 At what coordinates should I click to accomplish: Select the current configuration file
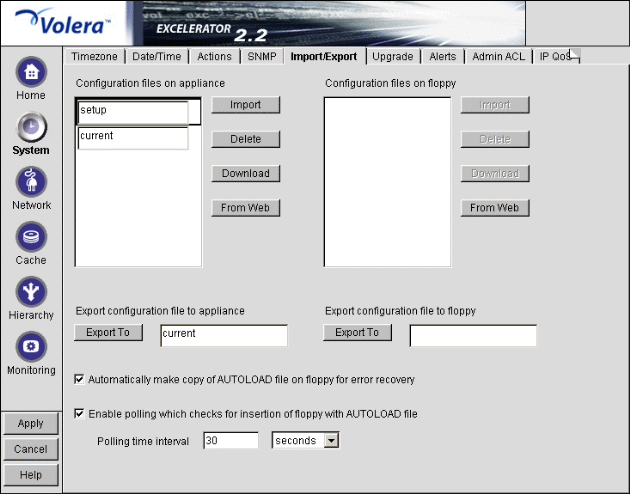pos(133,138)
